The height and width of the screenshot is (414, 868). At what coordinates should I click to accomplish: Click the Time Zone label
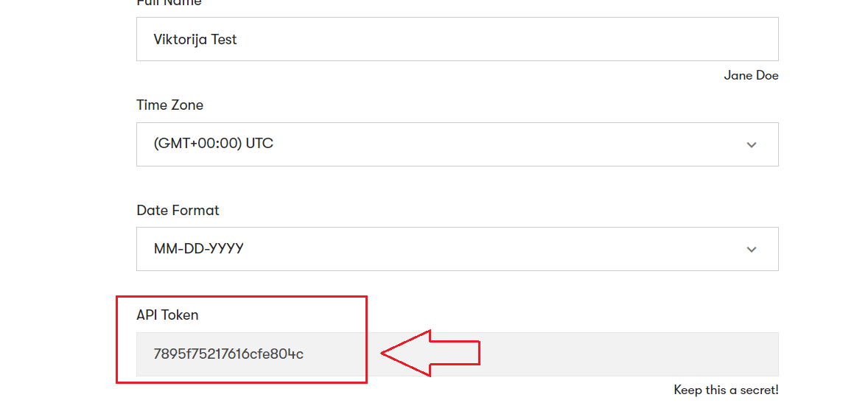(x=169, y=105)
